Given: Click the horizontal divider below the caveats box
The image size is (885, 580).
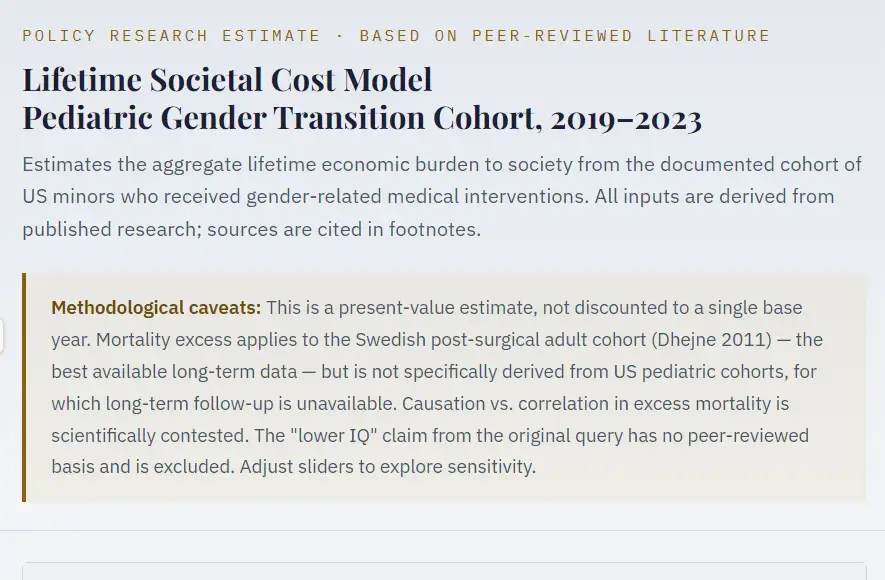Looking at the screenshot, I should pyautogui.click(x=442, y=530).
